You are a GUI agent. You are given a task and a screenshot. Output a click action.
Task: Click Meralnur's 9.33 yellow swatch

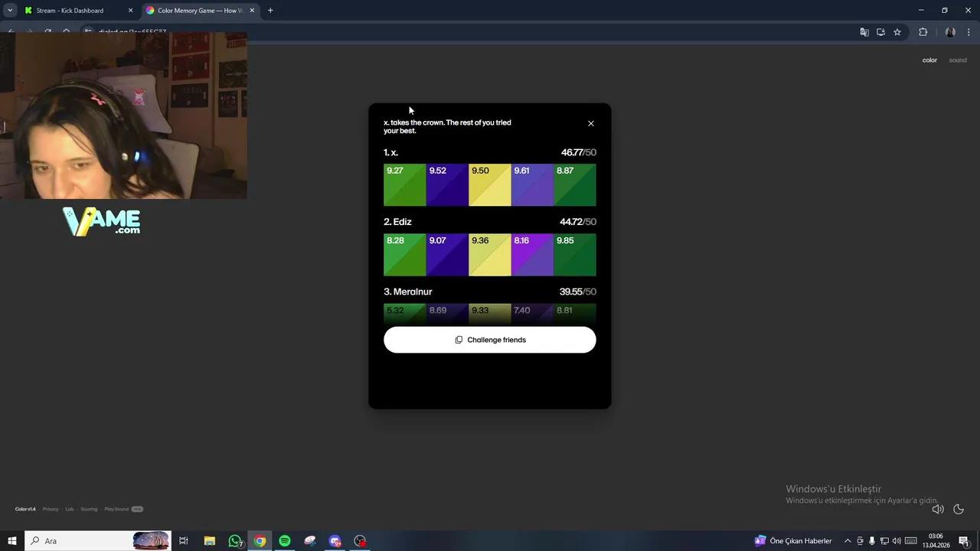pos(490,314)
